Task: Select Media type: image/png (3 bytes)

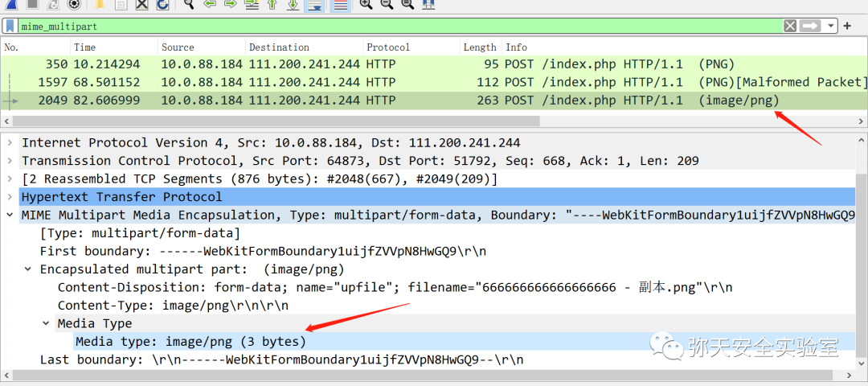Action: [190, 341]
